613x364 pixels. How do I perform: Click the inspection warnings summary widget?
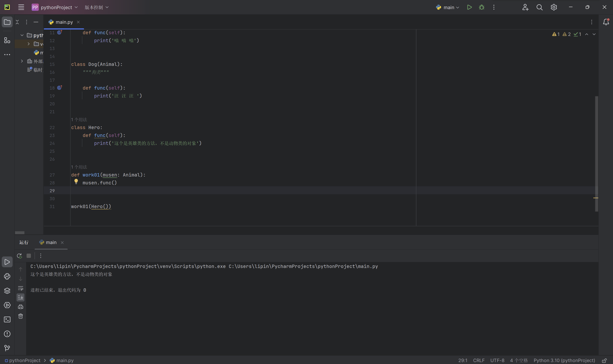point(566,34)
